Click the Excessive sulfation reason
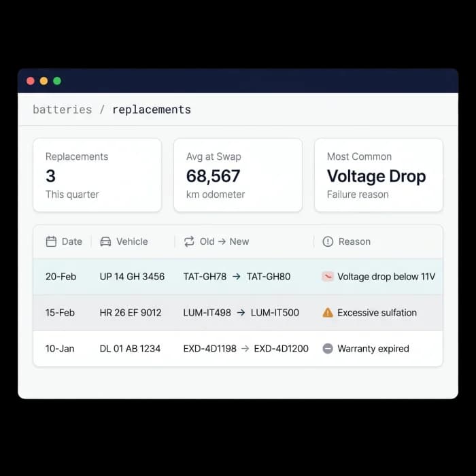476x476 pixels. coord(377,312)
